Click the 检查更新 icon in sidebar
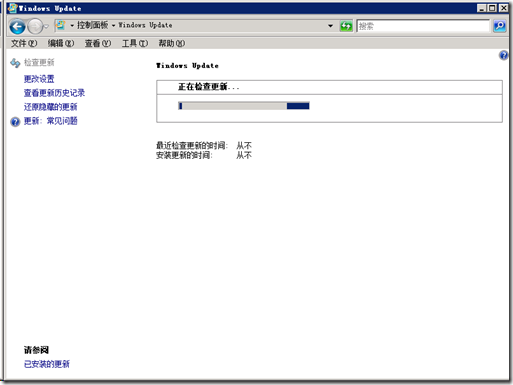This screenshot has width=513, height=385. [15, 63]
